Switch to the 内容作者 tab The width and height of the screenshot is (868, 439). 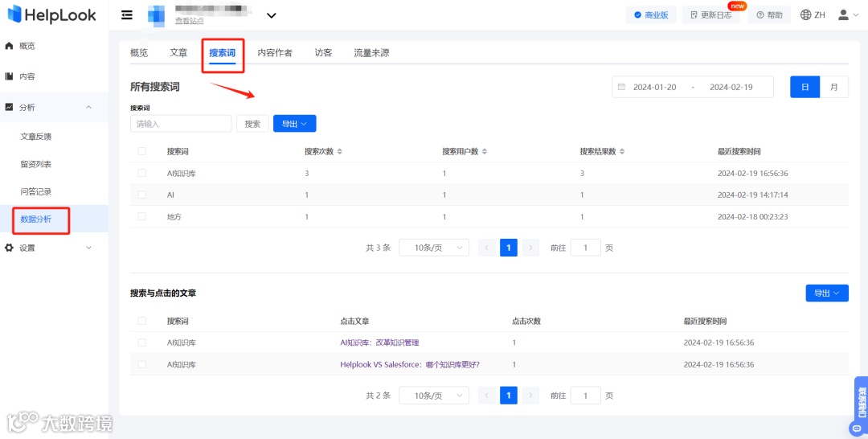click(275, 53)
